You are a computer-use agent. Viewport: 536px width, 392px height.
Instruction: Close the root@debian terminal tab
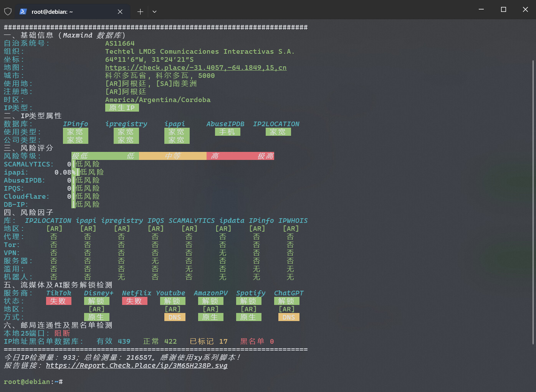120,12
